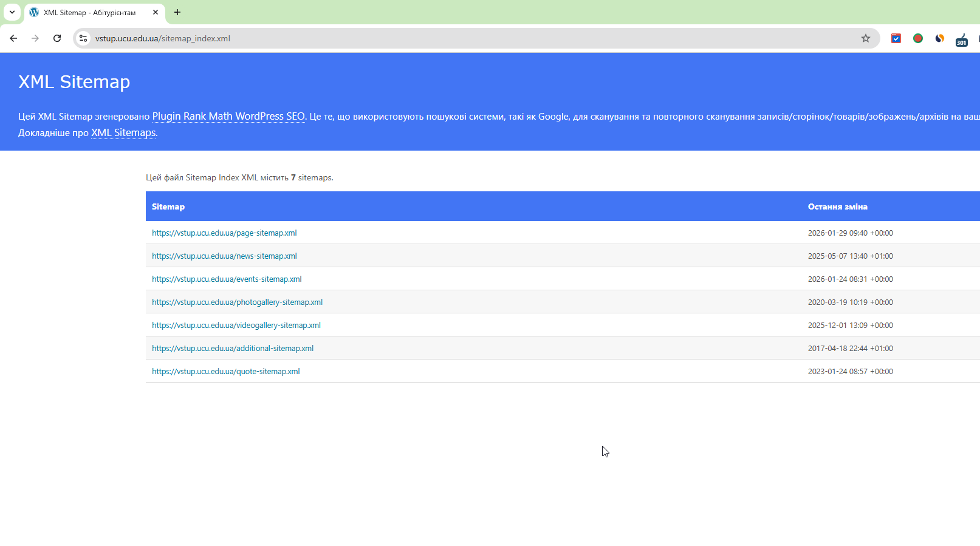This screenshot has height=546, width=980.
Task: Open the site information icon in address bar
Action: [84, 38]
